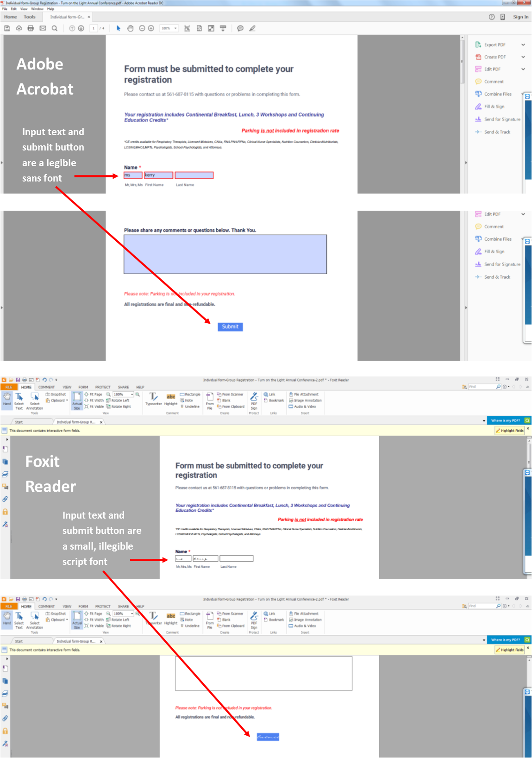This screenshot has width=532, height=758.
Task: Click Acrobat comment speech bubble toolbar icon
Action: (x=240, y=28)
